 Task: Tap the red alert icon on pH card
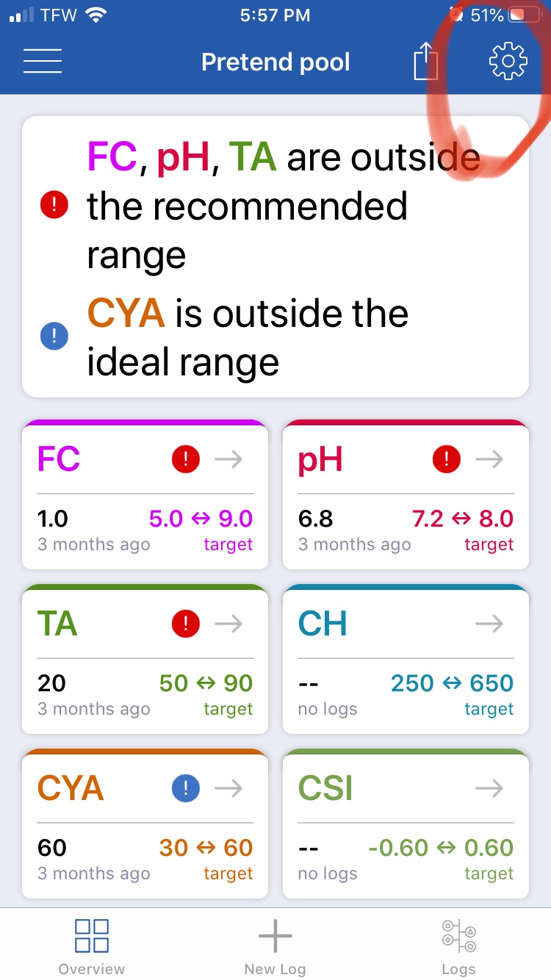click(x=447, y=460)
